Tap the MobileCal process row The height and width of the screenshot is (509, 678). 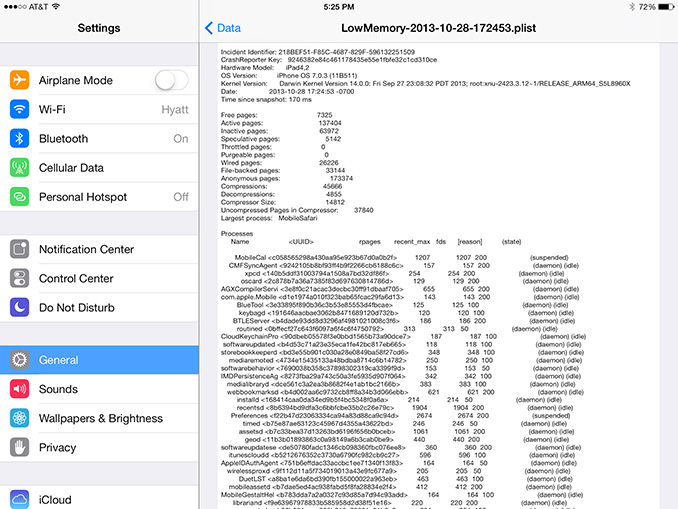coord(402,257)
